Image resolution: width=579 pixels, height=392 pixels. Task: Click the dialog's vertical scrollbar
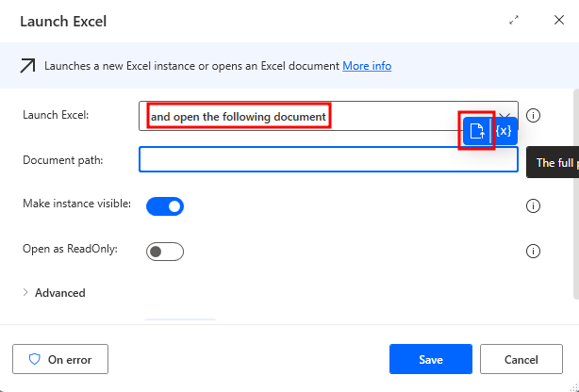pyautogui.click(x=575, y=194)
